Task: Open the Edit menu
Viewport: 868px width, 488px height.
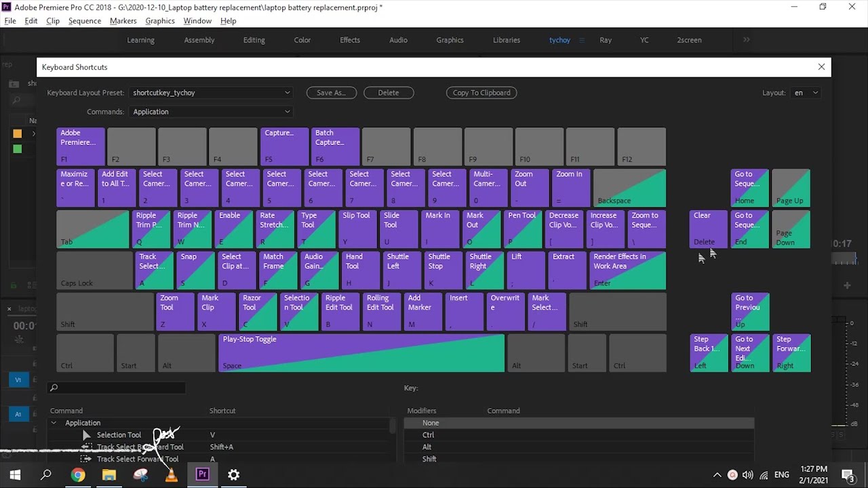Action: pos(31,21)
